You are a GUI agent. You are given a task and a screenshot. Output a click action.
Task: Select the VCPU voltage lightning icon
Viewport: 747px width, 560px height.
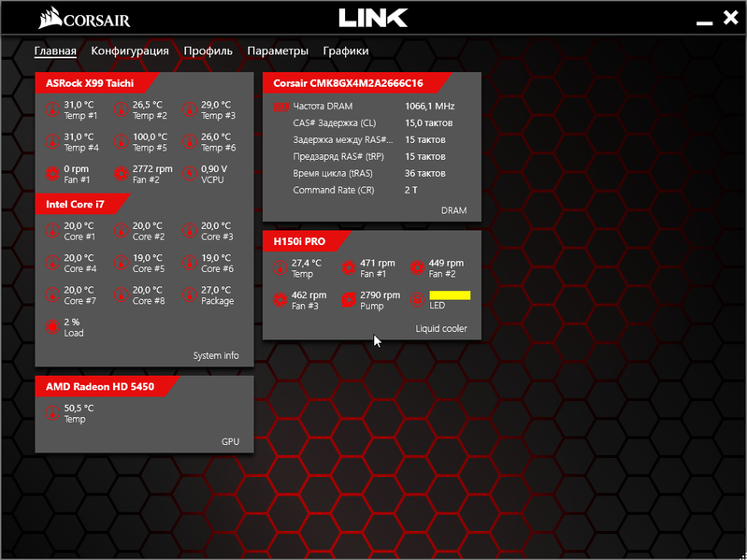coord(190,174)
